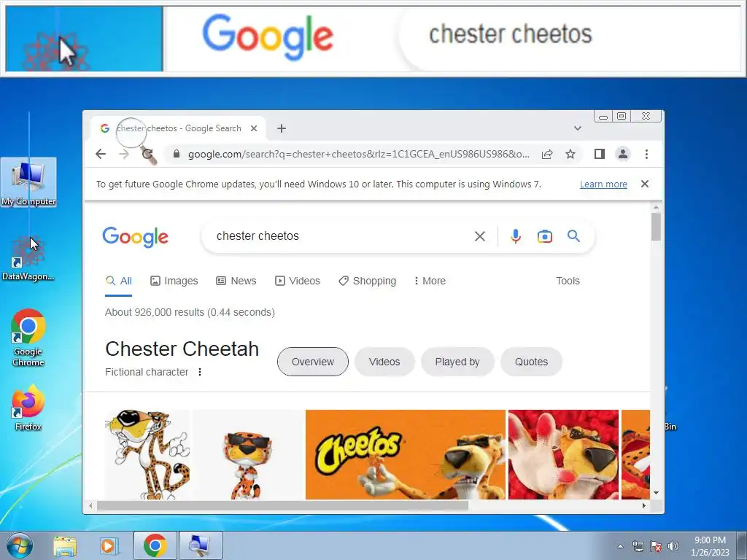Open Chrome side panel icon
The height and width of the screenshot is (560, 747).
tap(600, 154)
